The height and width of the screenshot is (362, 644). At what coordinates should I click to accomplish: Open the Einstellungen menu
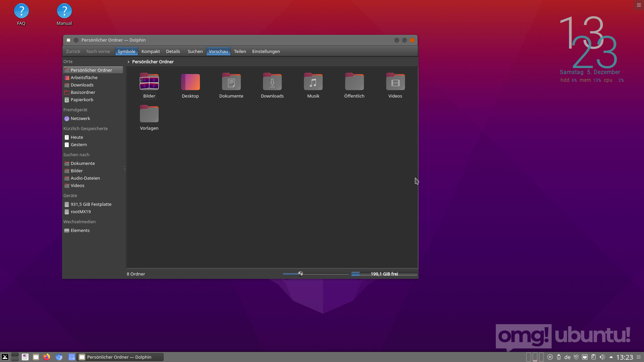(266, 51)
